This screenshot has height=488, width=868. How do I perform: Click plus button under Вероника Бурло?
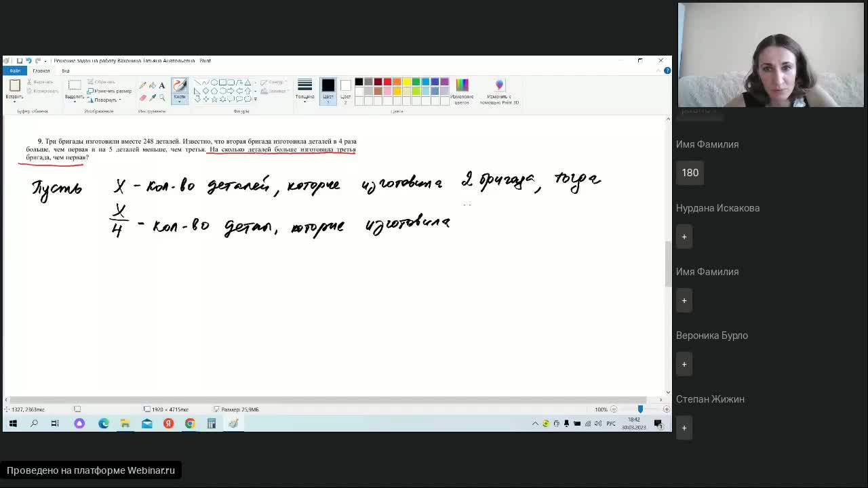(684, 364)
